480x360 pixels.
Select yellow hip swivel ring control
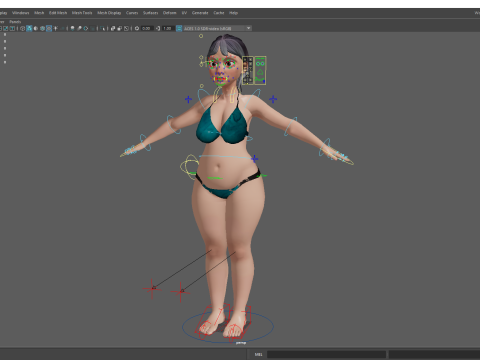click(189, 167)
